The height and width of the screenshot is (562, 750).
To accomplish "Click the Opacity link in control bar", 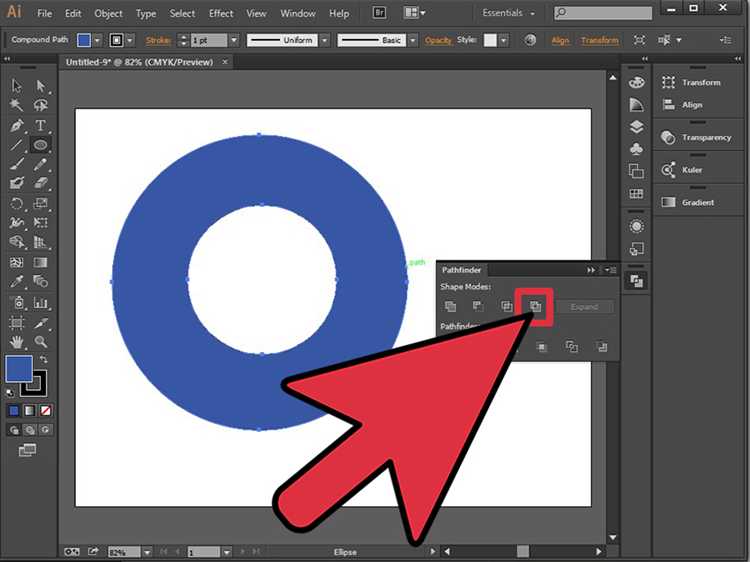I will pyautogui.click(x=438, y=40).
